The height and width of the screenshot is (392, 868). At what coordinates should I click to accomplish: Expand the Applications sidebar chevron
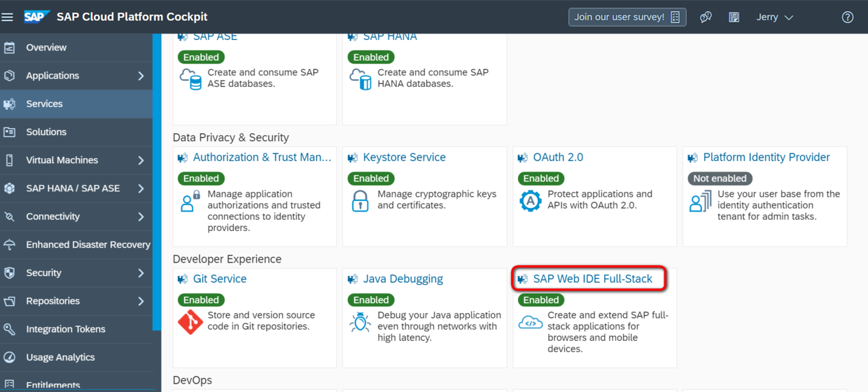coord(141,76)
